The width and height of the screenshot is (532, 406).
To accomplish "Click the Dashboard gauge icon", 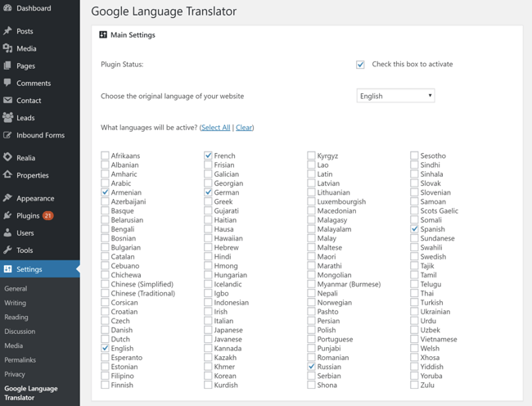I will [x=7, y=8].
